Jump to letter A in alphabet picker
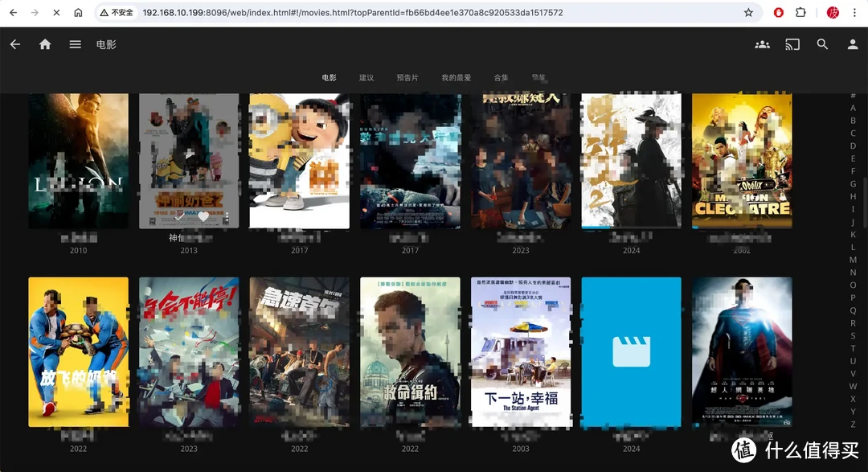 coord(853,108)
